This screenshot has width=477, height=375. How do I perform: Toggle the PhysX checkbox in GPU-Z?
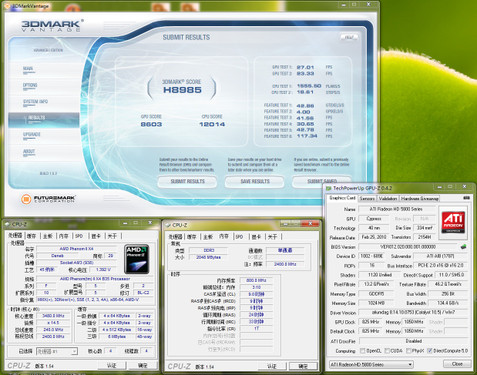pyautogui.click(x=409, y=351)
